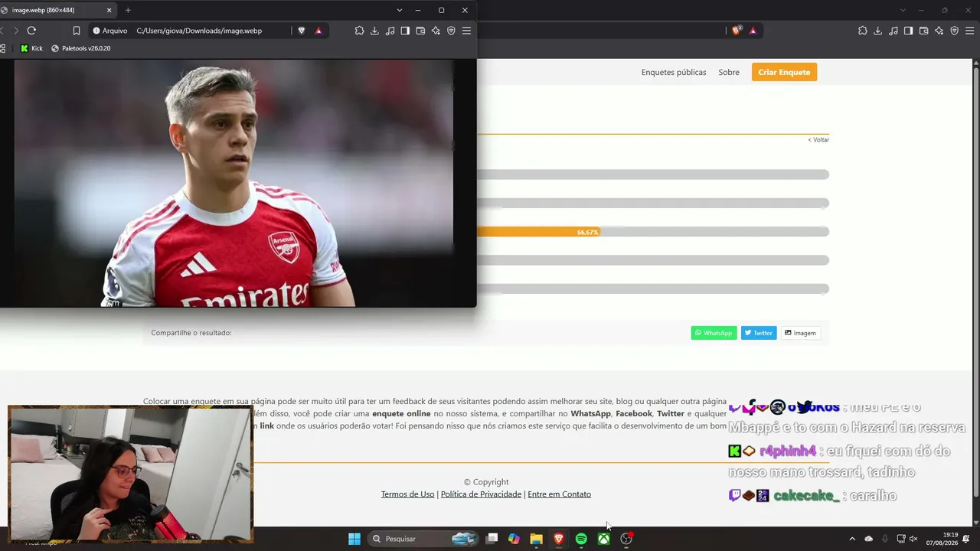Expand the tab search dropdown in front window
This screenshot has height=551, width=980.
click(x=399, y=10)
